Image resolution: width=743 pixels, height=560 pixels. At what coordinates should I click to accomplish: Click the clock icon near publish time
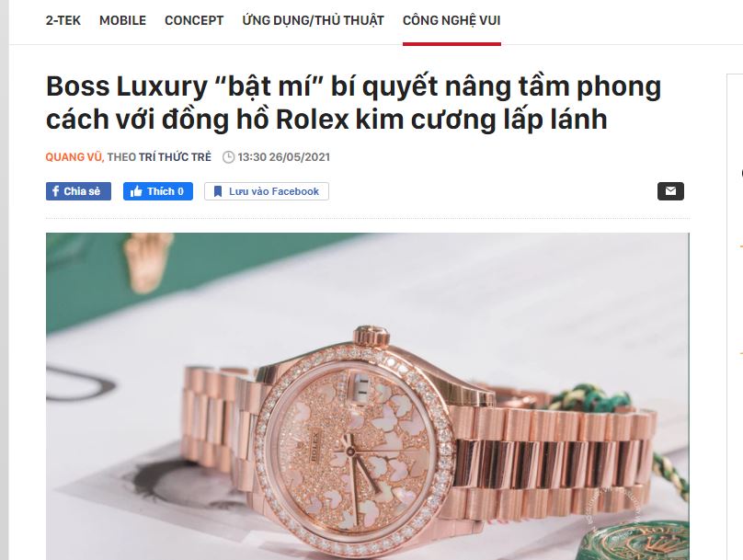click(228, 157)
